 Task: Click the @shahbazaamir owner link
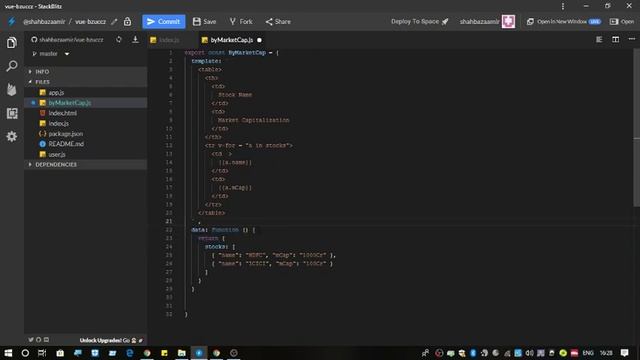44,22
